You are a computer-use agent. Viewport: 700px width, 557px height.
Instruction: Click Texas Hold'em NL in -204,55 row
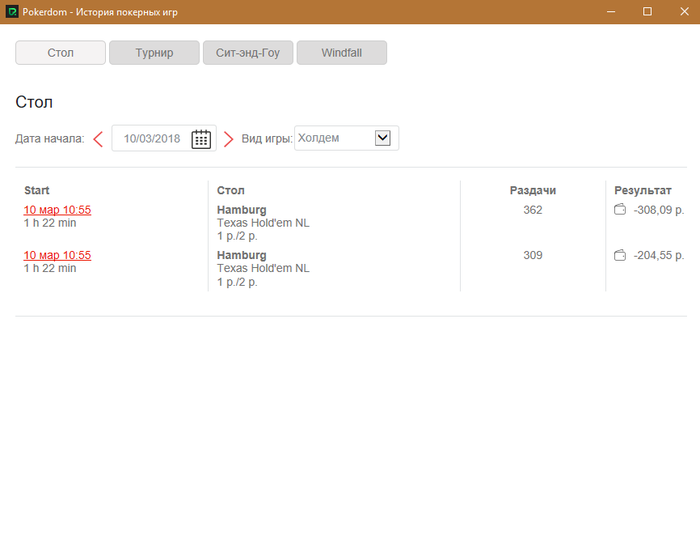point(263,268)
